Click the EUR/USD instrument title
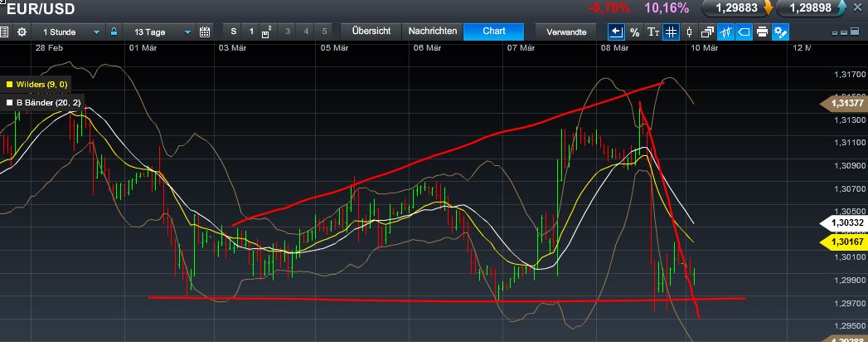The width and height of the screenshot is (868, 342). (41, 9)
